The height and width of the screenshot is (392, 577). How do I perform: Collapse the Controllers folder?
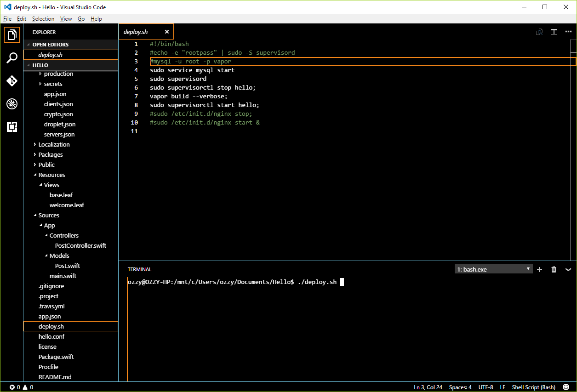point(46,235)
